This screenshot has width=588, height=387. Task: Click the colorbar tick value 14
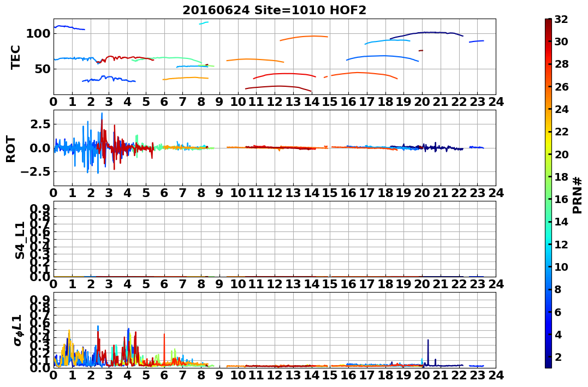coord(561,222)
